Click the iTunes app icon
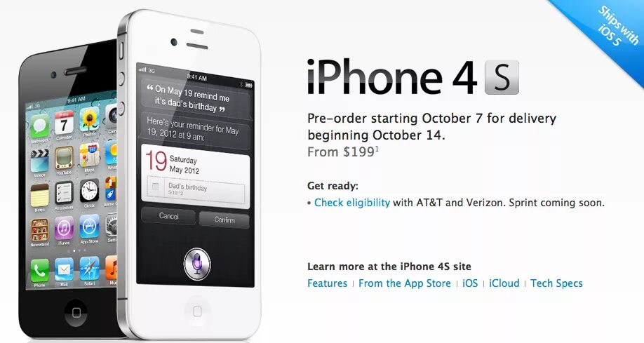 click(64, 228)
